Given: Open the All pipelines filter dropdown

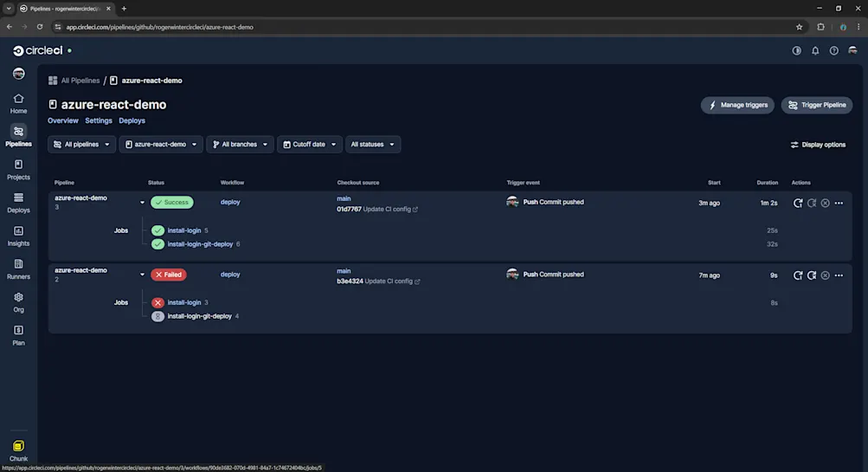Looking at the screenshot, I should click(x=81, y=144).
